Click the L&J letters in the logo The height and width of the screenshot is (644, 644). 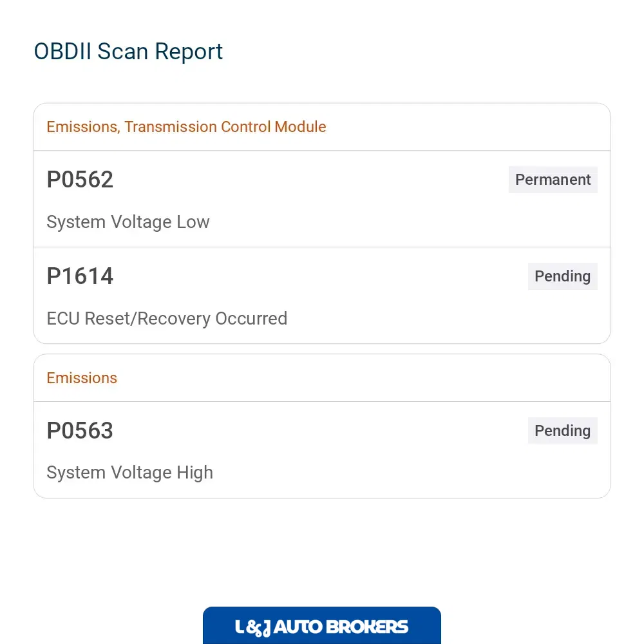click(x=252, y=628)
